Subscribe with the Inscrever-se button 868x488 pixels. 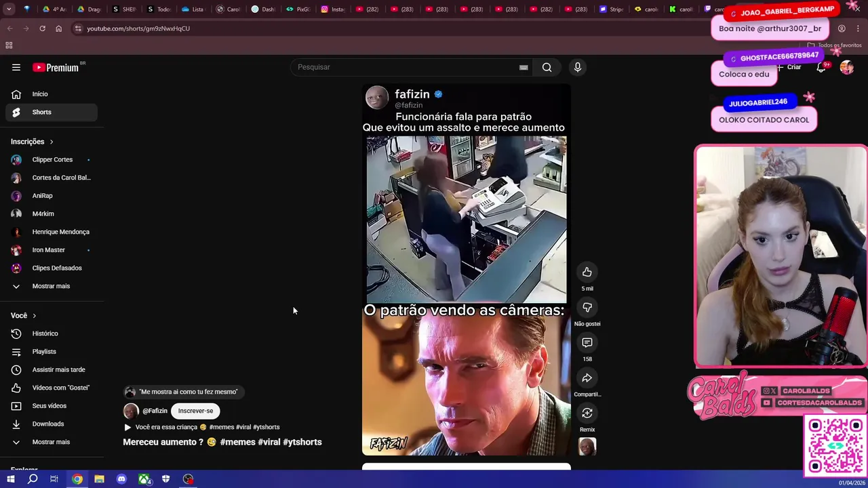coord(195,411)
